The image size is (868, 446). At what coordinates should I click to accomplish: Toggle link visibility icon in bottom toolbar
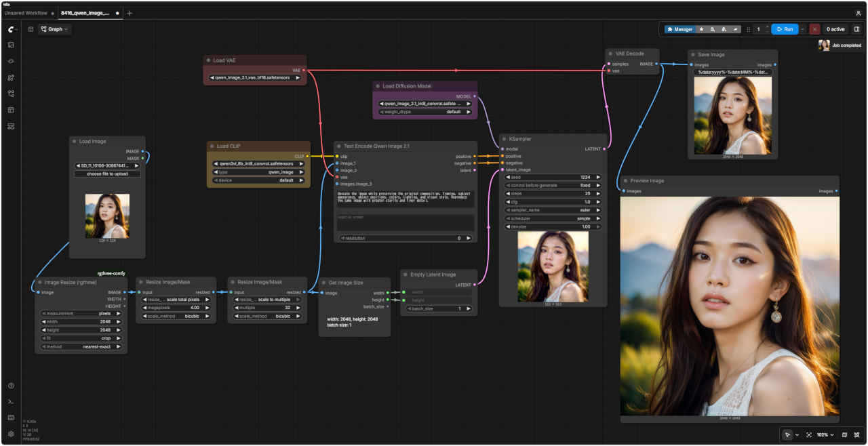tap(857, 434)
